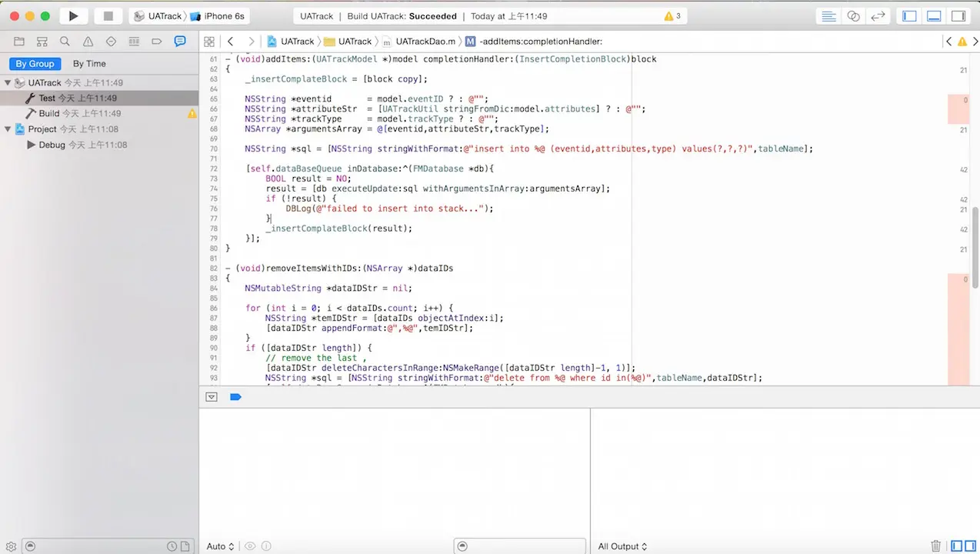This screenshot has width=980, height=554.
Task: Open the Test navigator diamond icon
Action: pos(111,42)
